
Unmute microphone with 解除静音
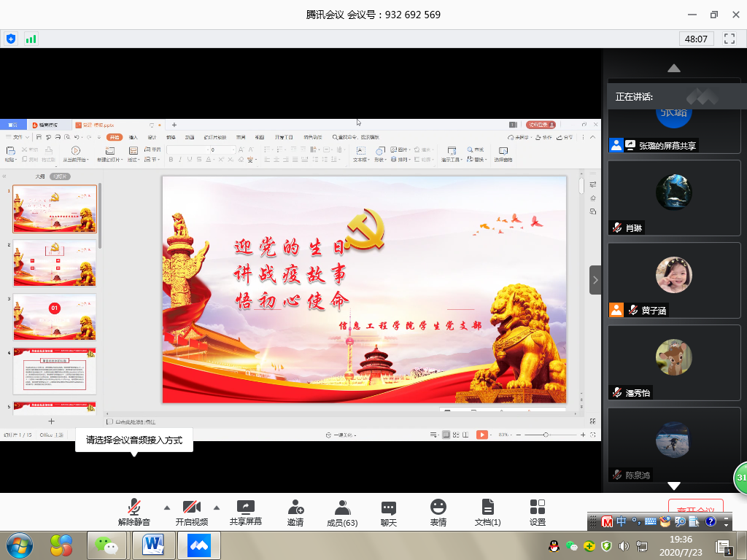(134, 513)
